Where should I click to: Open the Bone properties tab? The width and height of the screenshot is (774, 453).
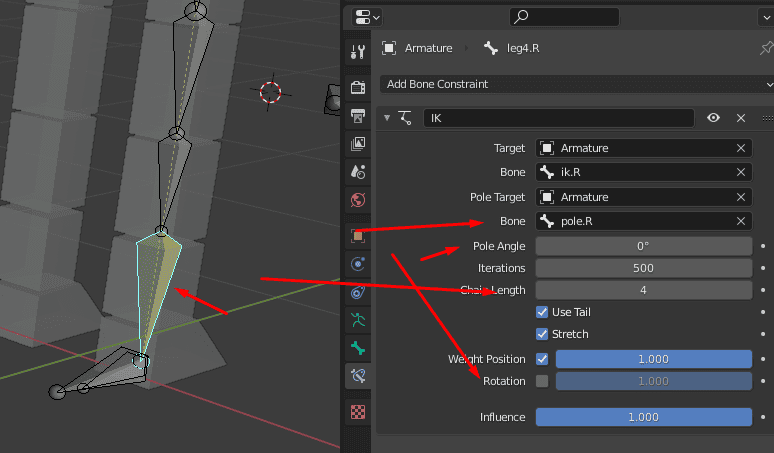click(x=358, y=348)
